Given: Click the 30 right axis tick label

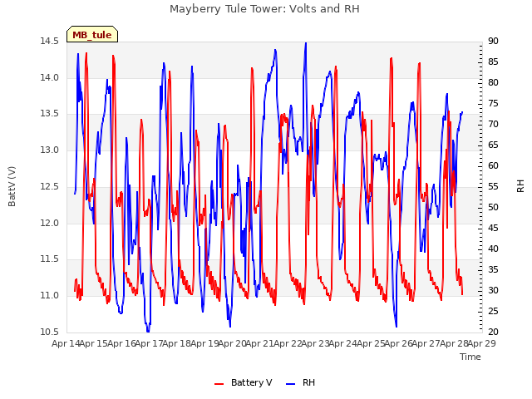Looking at the screenshot, I should 493,290.
